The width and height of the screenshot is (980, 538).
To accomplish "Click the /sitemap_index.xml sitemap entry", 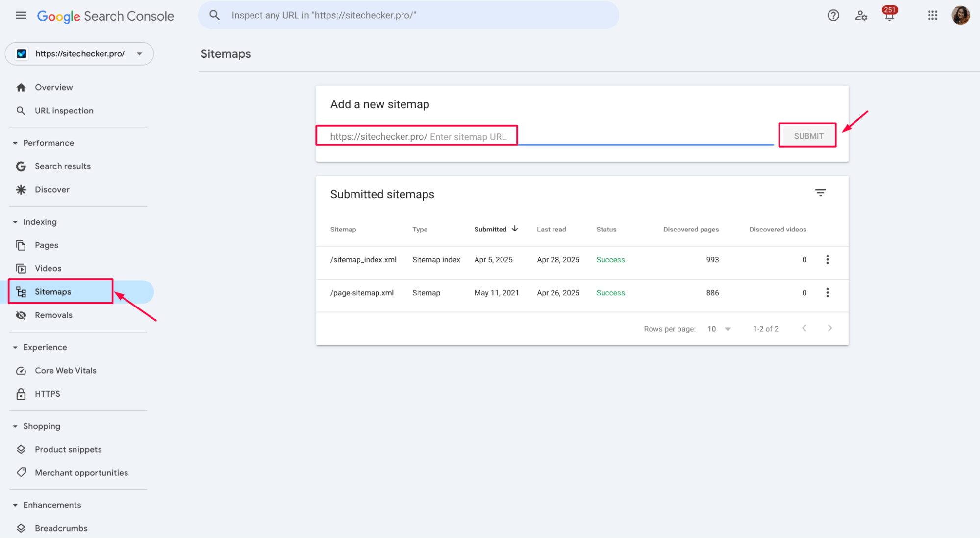I will click(363, 260).
